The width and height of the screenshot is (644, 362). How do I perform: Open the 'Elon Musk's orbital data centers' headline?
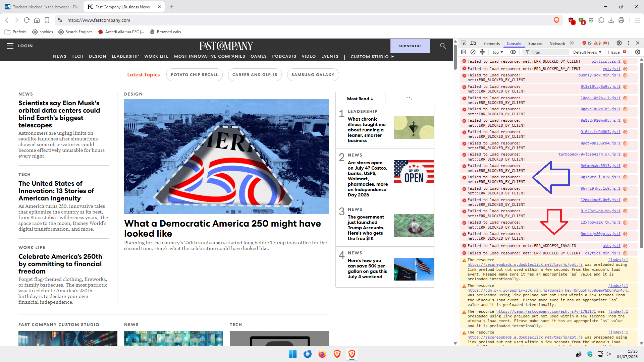59,114
